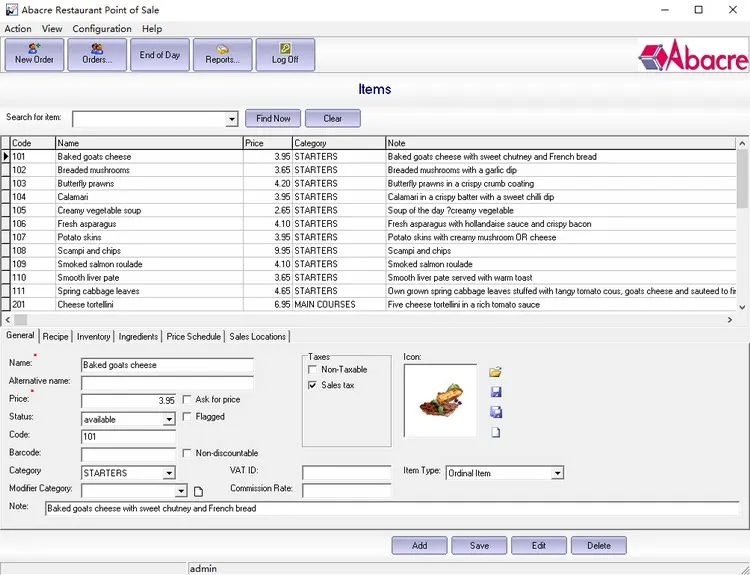Click the Find Now button

[273, 118]
